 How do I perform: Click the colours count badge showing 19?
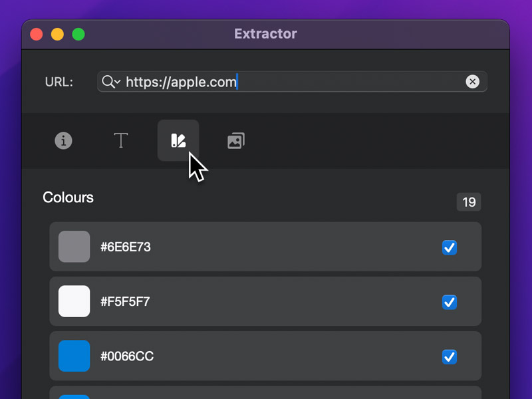point(469,202)
